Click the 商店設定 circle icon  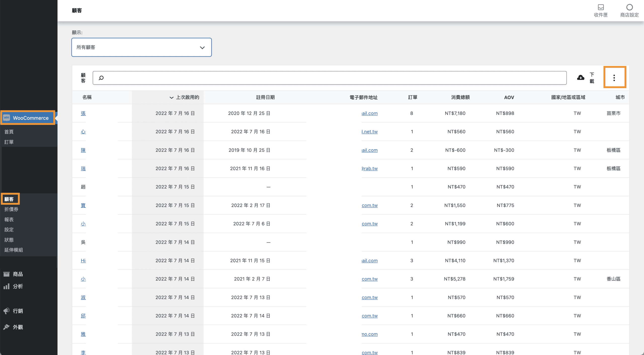coord(629,7)
